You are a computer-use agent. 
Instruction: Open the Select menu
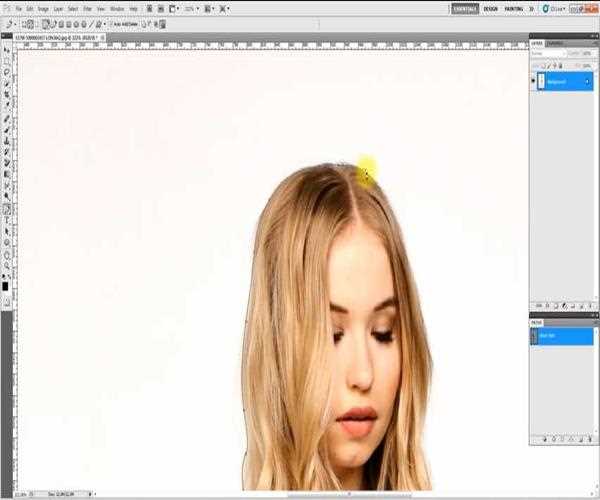73,8
